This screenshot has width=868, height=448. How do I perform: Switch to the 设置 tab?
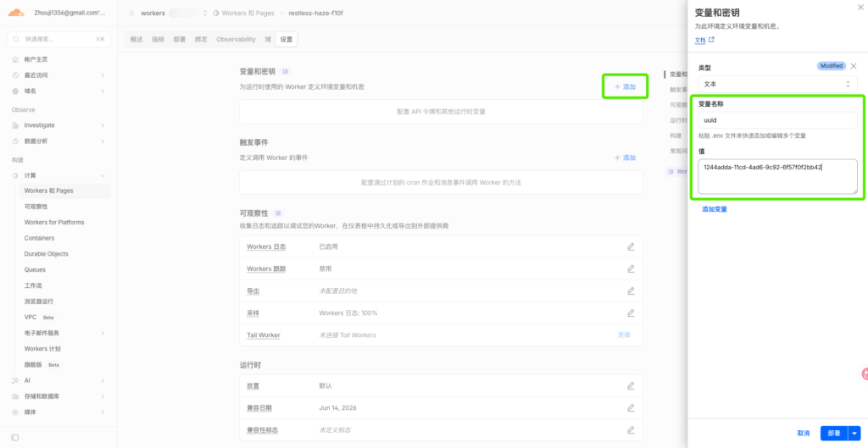coord(287,39)
